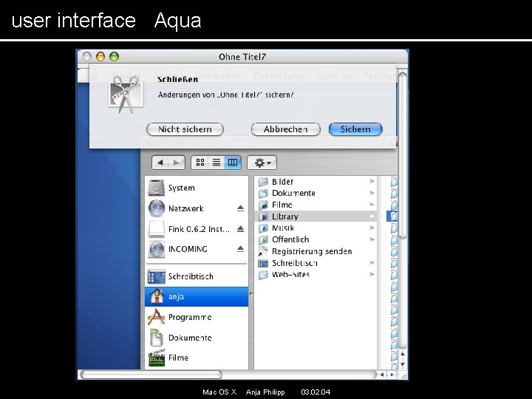
Task: Expand the Web-Sites row's arrow
Action: 372,274
